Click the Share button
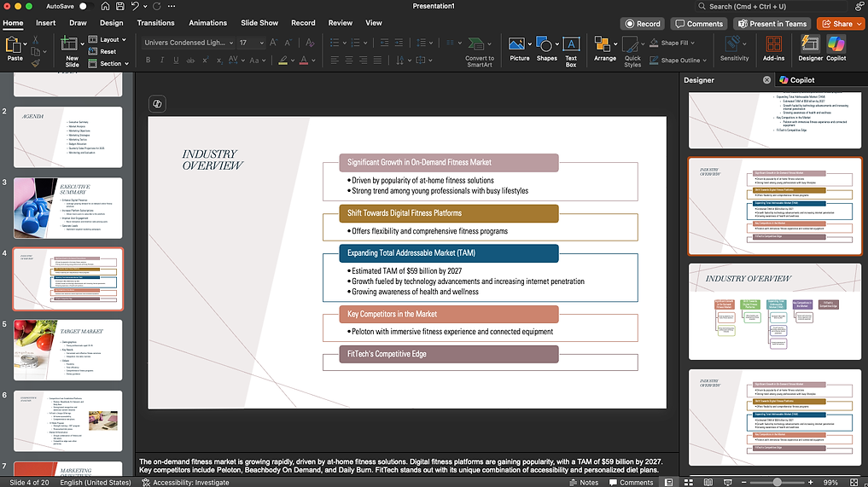 tap(841, 24)
